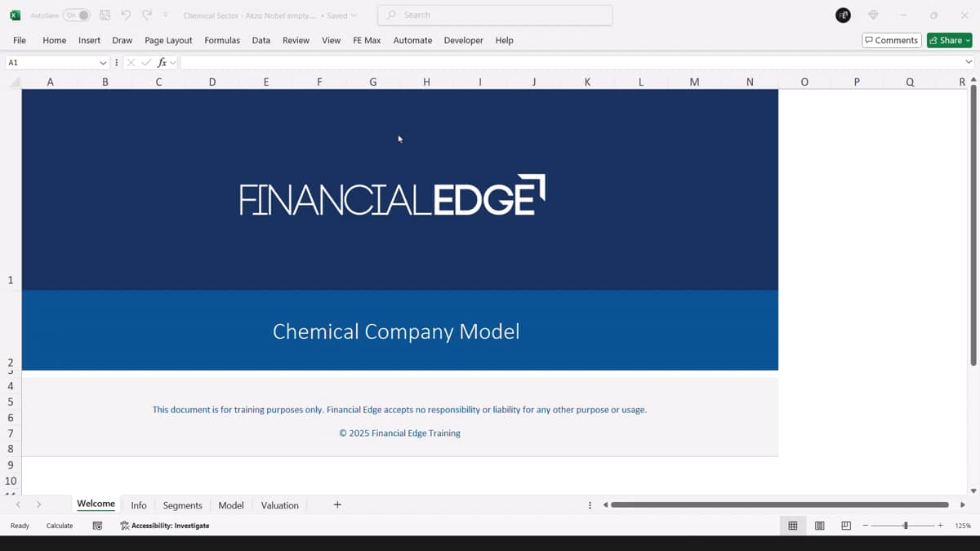Click the macro recording icon in status bar
Viewport: 980px width, 551px height.
tap(97, 526)
